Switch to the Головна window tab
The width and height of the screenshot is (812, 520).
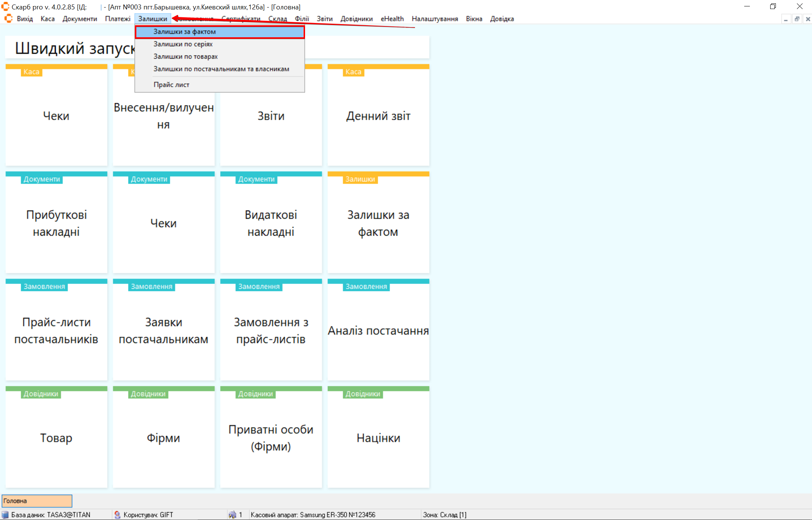pos(37,501)
